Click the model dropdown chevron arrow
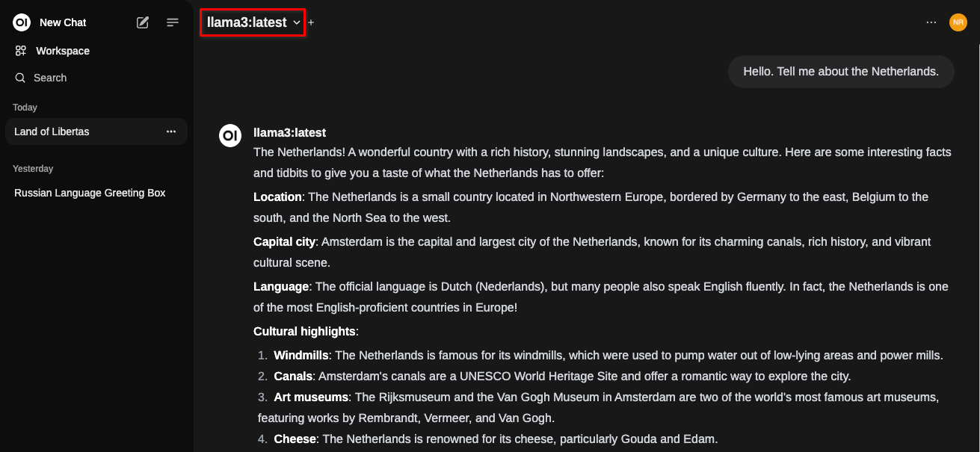The image size is (980, 452). [297, 23]
